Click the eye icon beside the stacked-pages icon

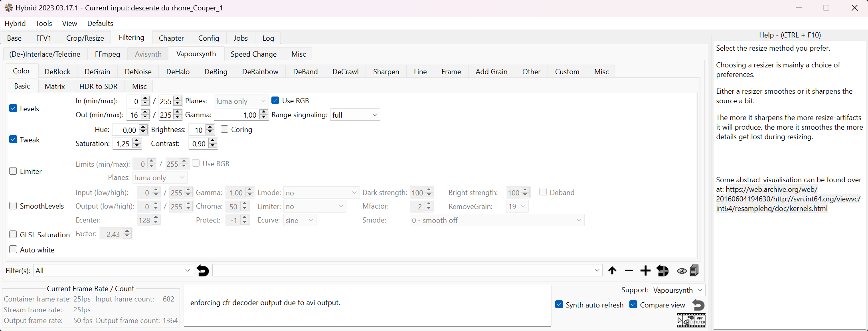click(x=682, y=271)
